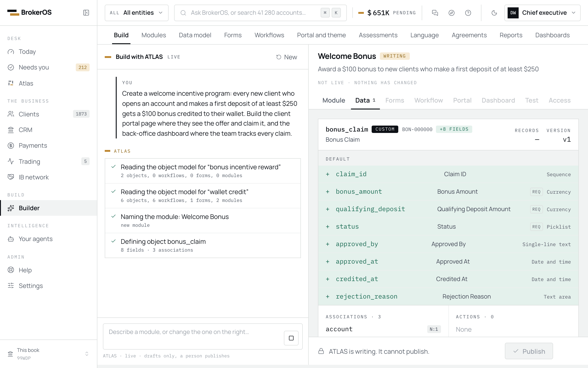
Task: Open the chat messages icon
Action: coord(435,13)
